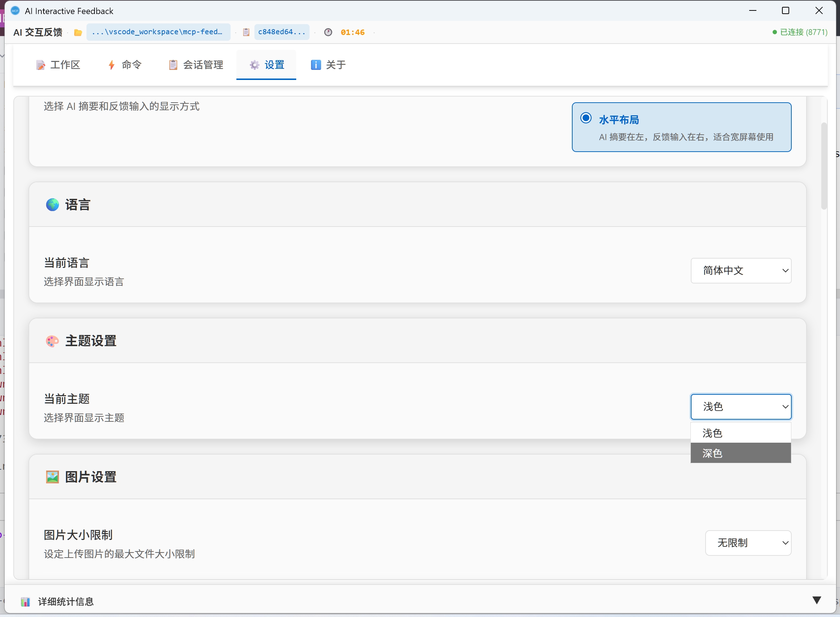Click the workspace path ...\vscode_workspace\mcp-feed…

tap(159, 32)
